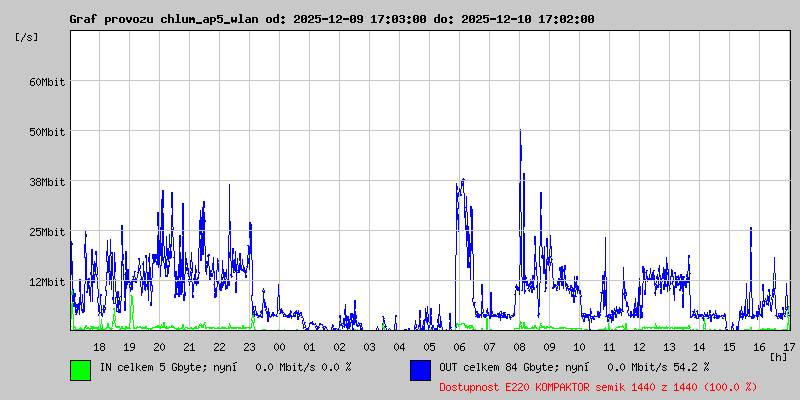Click the green IN legend color swatch
This screenshot has width=800, height=400.
coord(81,370)
